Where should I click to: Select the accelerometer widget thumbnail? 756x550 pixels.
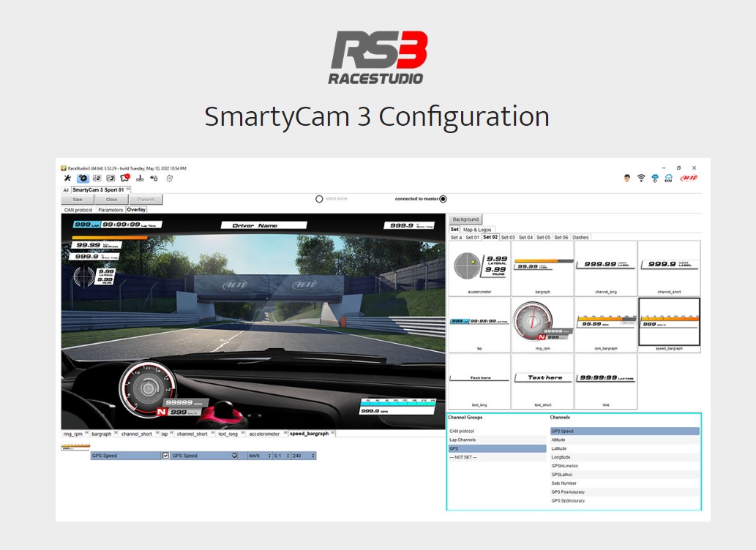click(x=479, y=268)
